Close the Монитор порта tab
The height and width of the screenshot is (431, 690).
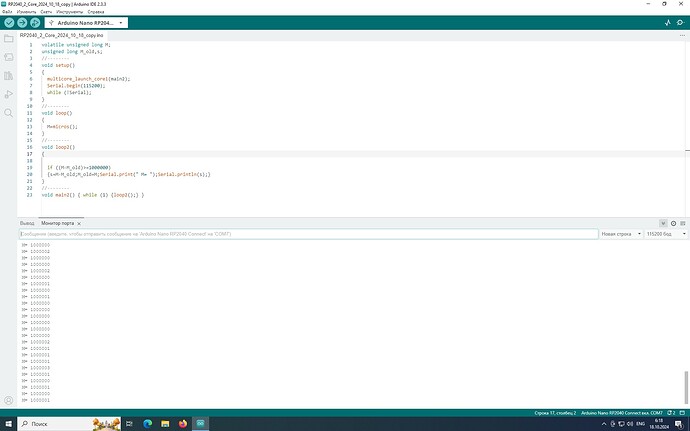(79, 224)
